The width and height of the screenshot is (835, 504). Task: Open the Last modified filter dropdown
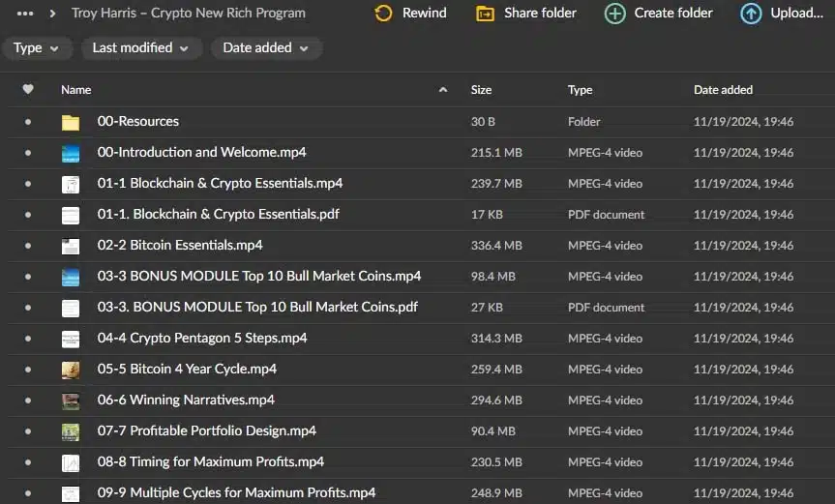coord(141,48)
